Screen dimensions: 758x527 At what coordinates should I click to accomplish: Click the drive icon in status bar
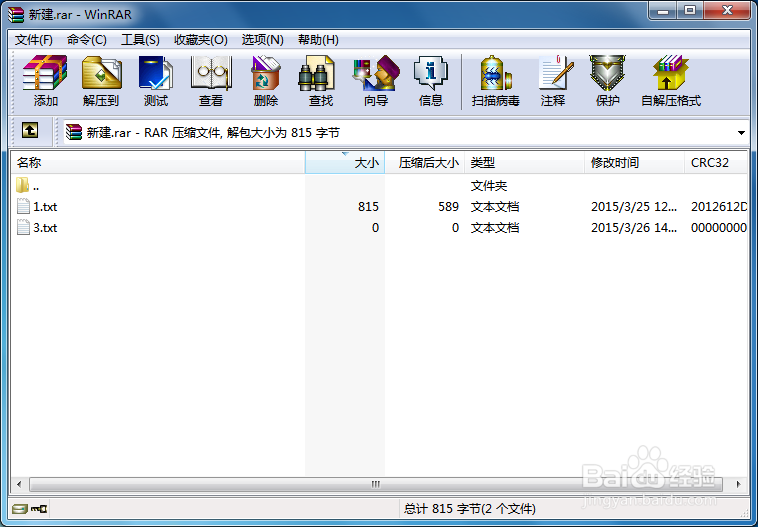tap(20, 509)
